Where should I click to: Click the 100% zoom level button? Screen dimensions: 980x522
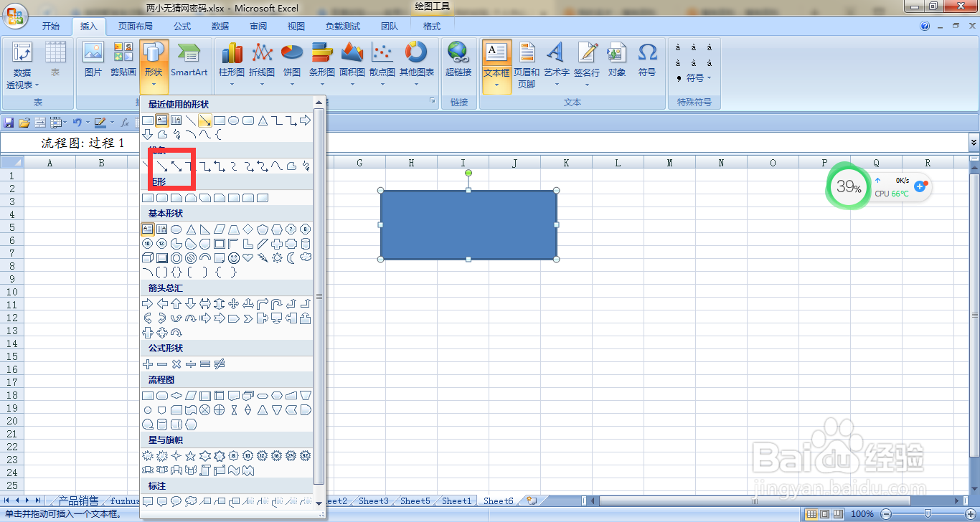coord(862,514)
